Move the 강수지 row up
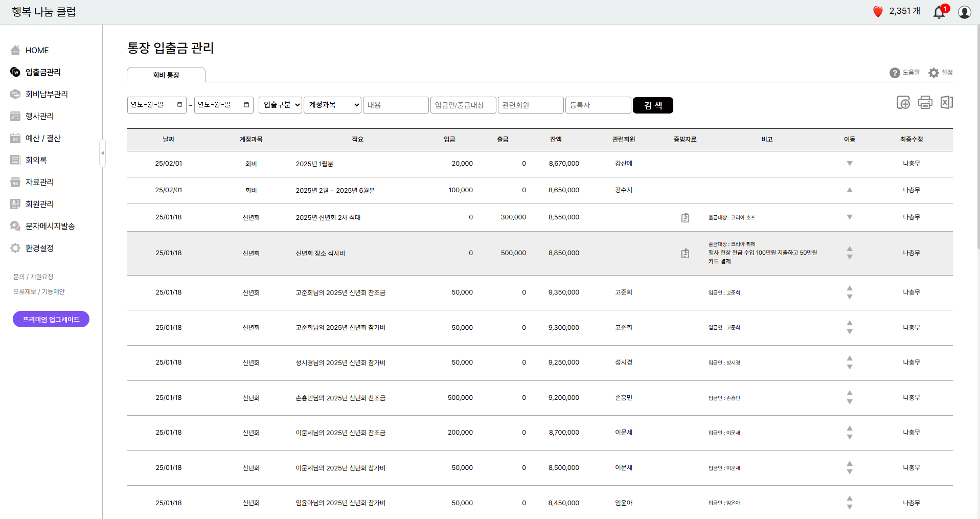Viewport: 980px width, 519px height. coord(849,190)
